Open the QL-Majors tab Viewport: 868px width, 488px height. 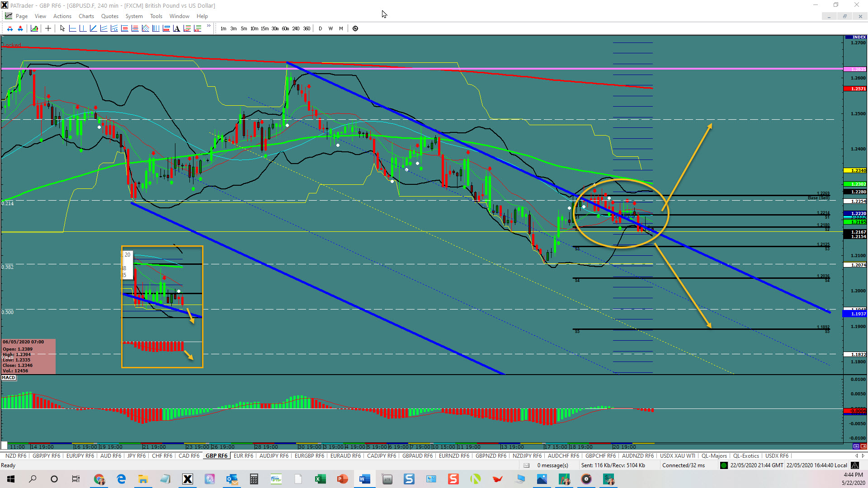pyautogui.click(x=714, y=456)
